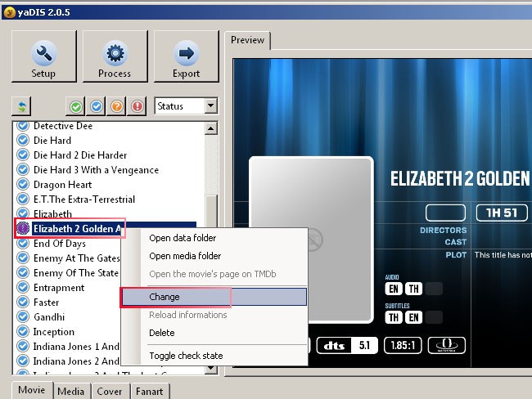Click the Status combo box field
532x399 pixels.
[186, 106]
